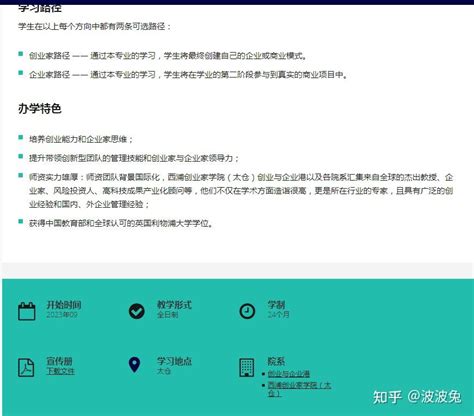Click the 宣传册 label

tap(59, 361)
